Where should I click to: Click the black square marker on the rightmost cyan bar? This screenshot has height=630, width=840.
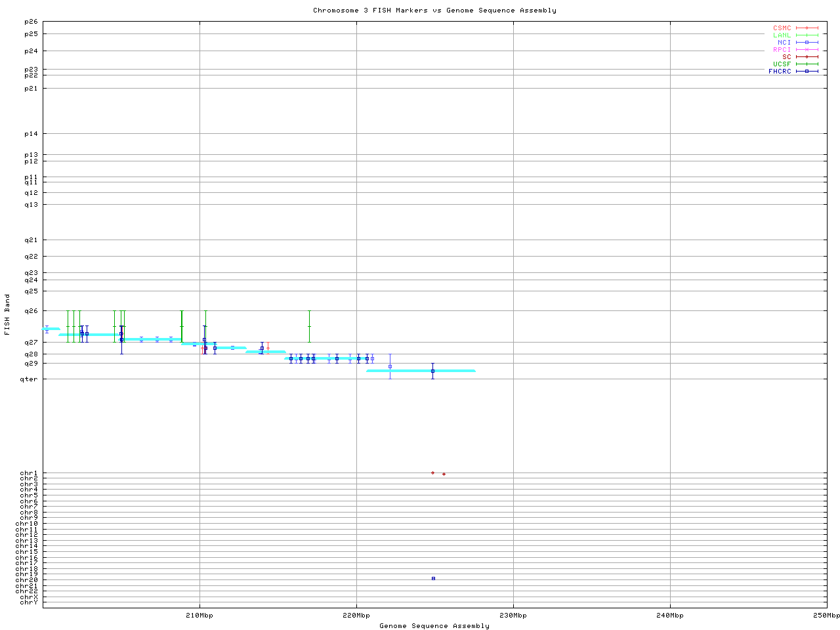click(x=432, y=371)
